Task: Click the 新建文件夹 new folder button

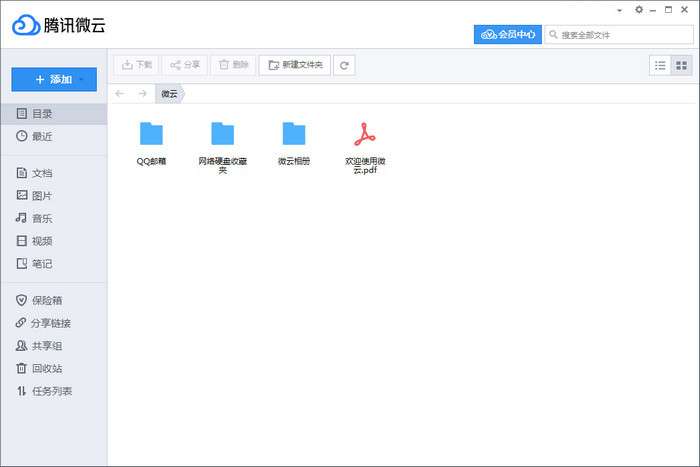Action: [x=294, y=65]
